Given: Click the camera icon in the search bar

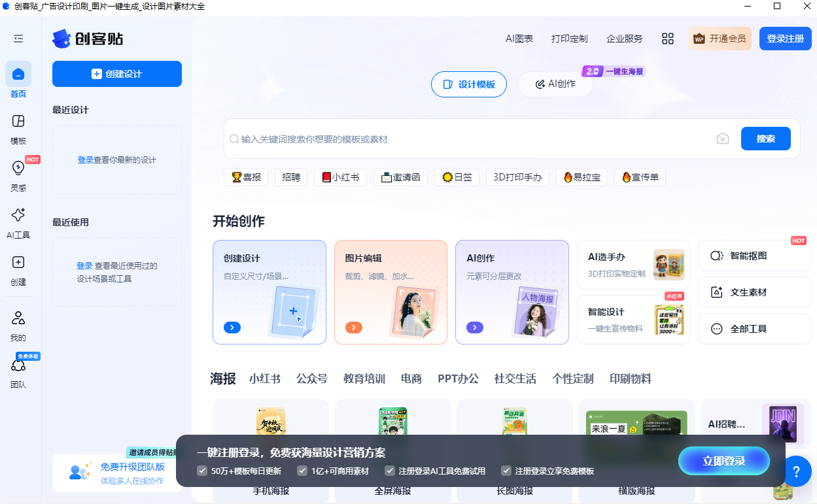Looking at the screenshot, I should (x=722, y=139).
